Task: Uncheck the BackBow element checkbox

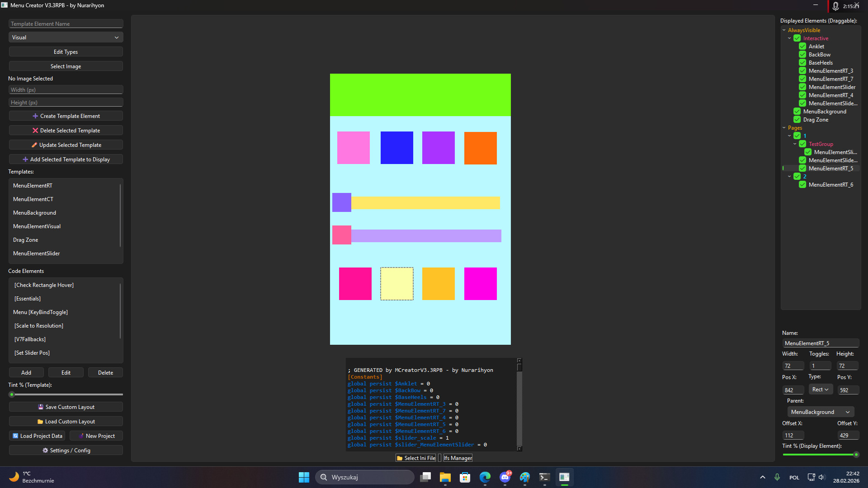Action: click(x=802, y=55)
